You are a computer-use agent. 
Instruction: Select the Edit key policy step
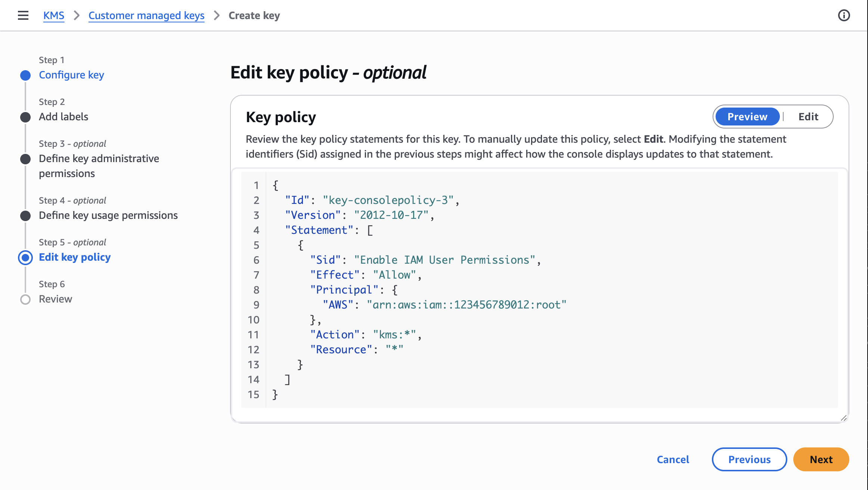pos(75,257)
